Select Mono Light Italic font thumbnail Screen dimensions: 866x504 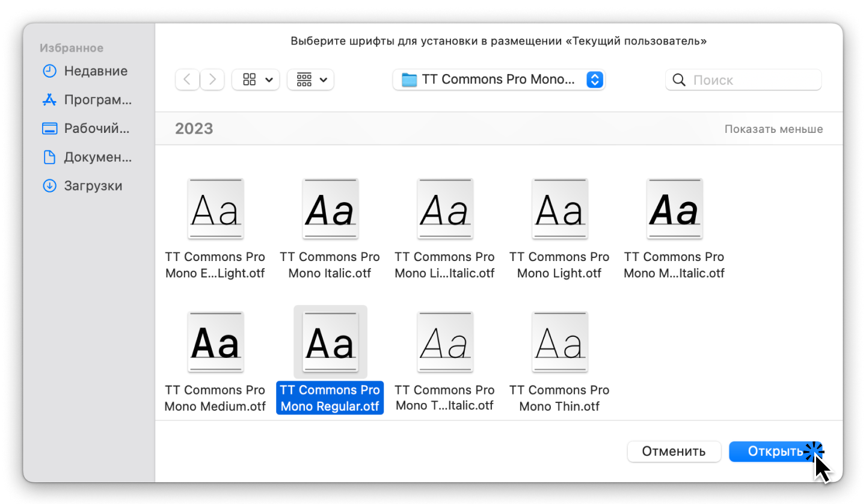445,208
